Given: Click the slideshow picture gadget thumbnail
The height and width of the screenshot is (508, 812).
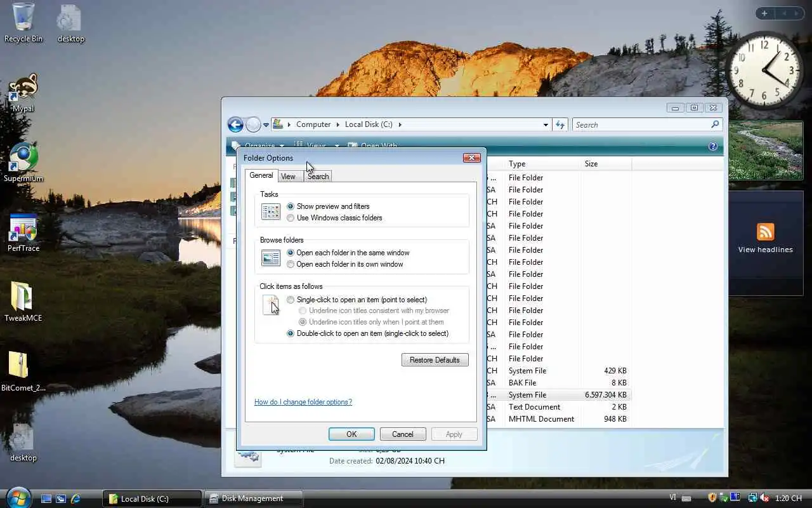Looking at the screenshot, I should point(767,151).
